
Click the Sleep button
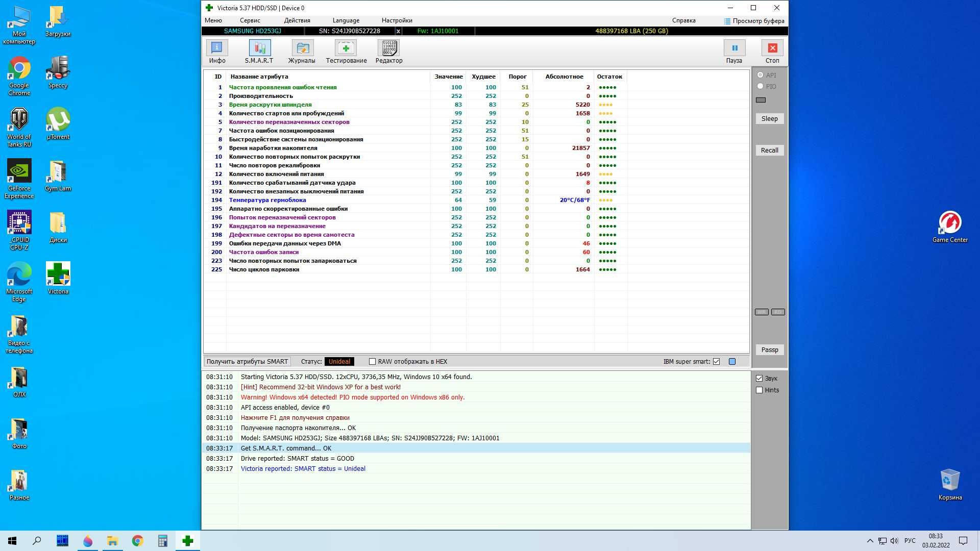770,119
